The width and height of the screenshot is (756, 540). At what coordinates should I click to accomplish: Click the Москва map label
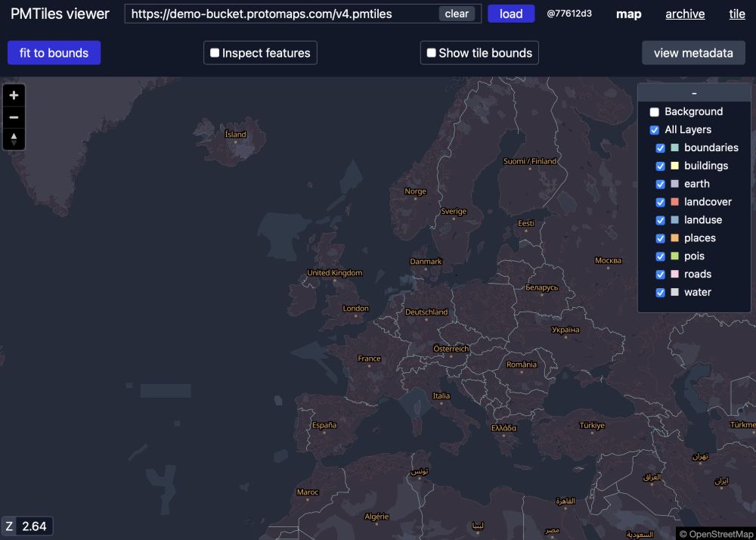pos(608,261)
